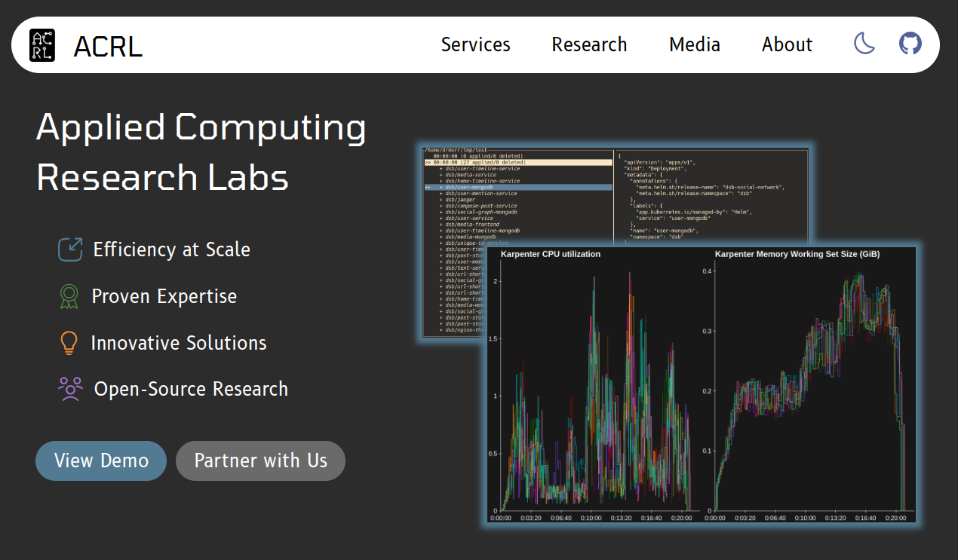
Task: Click the View Demo button
Action: pos(101,461)
